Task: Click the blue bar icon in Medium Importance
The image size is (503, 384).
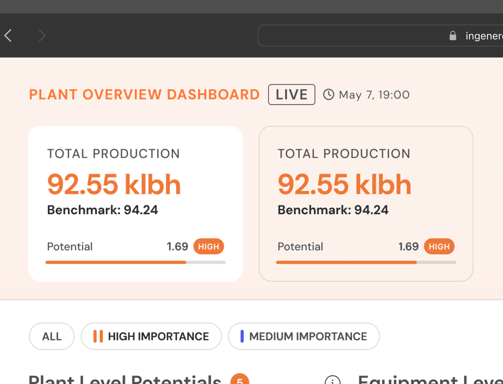Action: point(242,336)
